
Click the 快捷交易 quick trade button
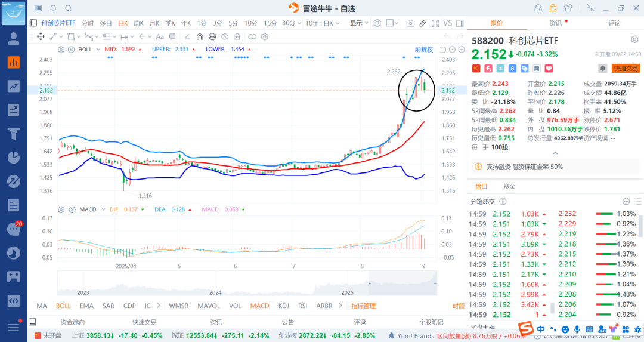(x=626, y=68)
